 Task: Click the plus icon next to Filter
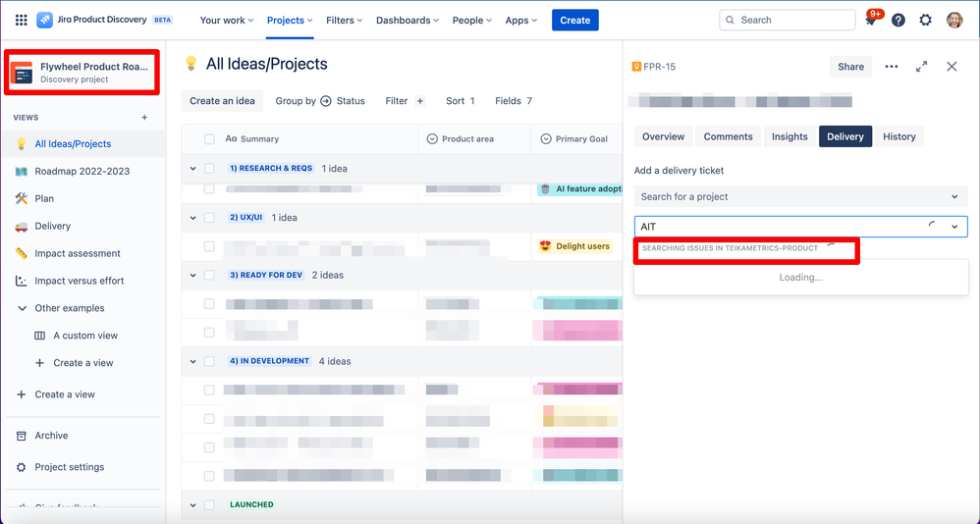420,100
